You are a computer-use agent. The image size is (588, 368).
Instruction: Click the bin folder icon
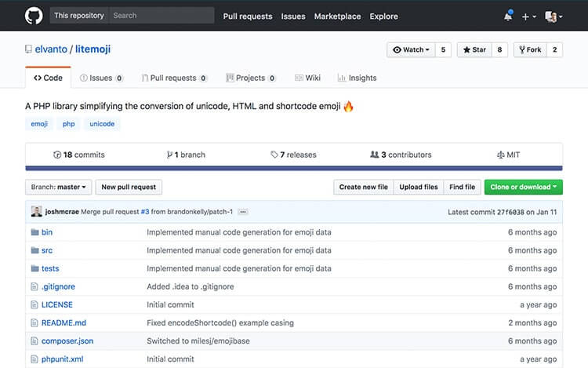click(x=34, y=232)
